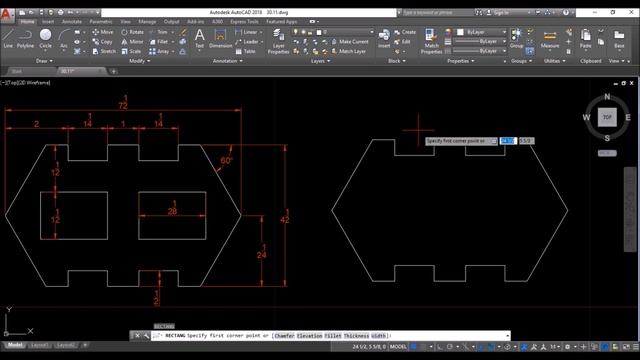Click Make Current layer button
The image size is (640, 360).
[x=350, y=42]
